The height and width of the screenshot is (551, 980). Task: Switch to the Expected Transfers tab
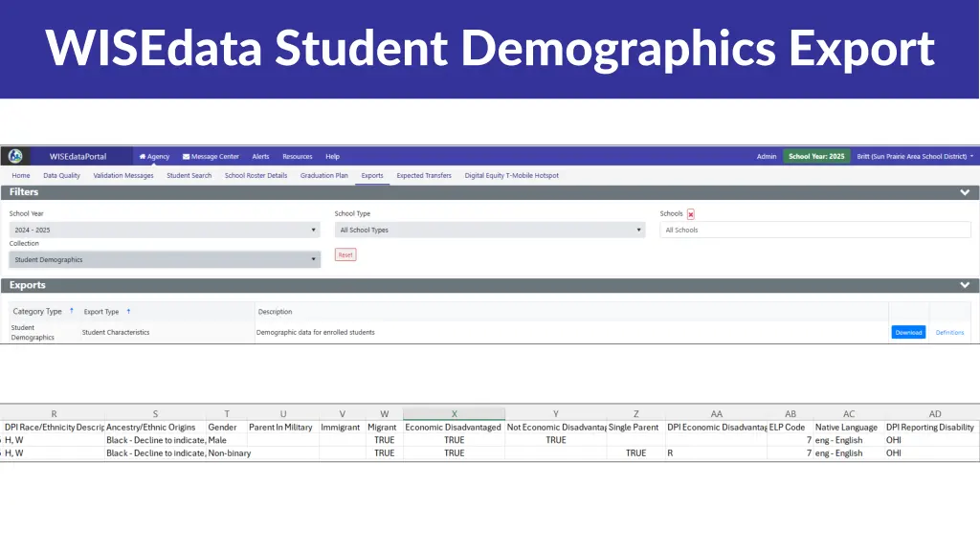click(x=424, y=176)
